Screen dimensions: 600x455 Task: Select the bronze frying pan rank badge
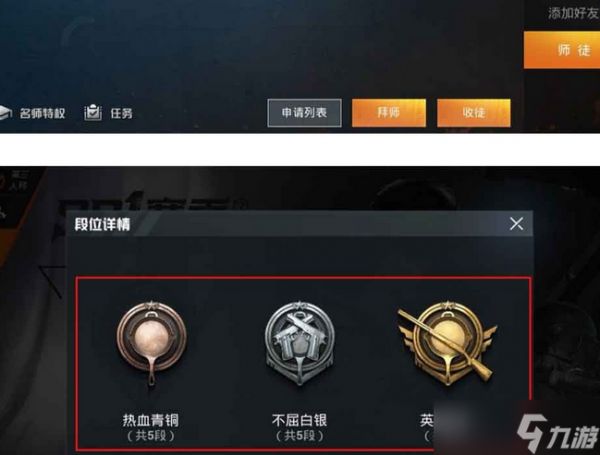(x=152, y=342)
